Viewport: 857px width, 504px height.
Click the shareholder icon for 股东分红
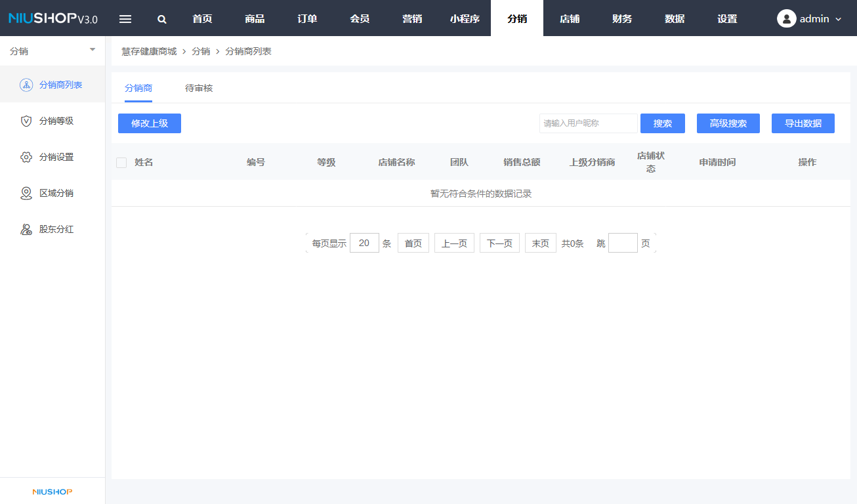26,229
